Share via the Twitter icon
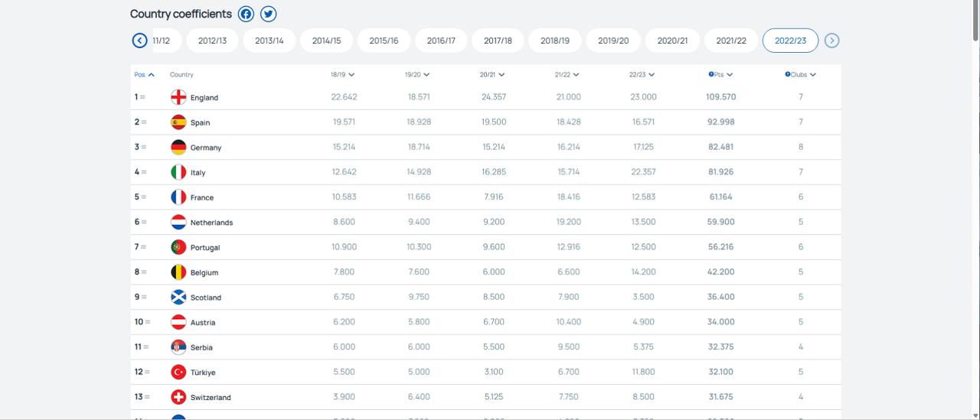This screenshot has height=420, width=980. pyautogui.click(x=268, y=14)
